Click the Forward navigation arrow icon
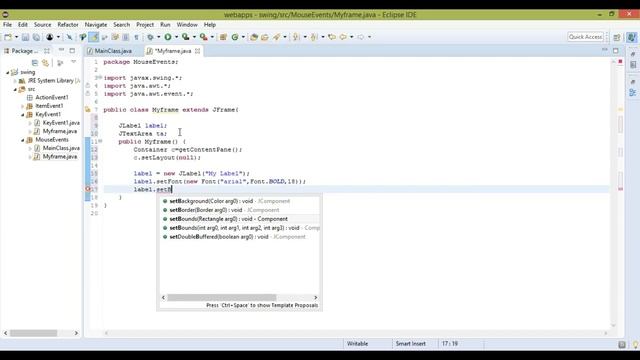The width and height of the screenshot is (640, 360). pos(360,37)
